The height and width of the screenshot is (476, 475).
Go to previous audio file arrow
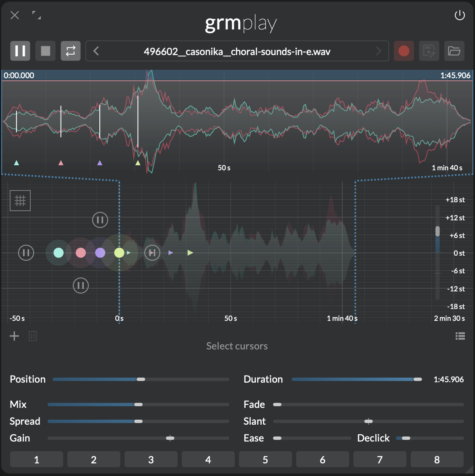click(x=96, y=51)
